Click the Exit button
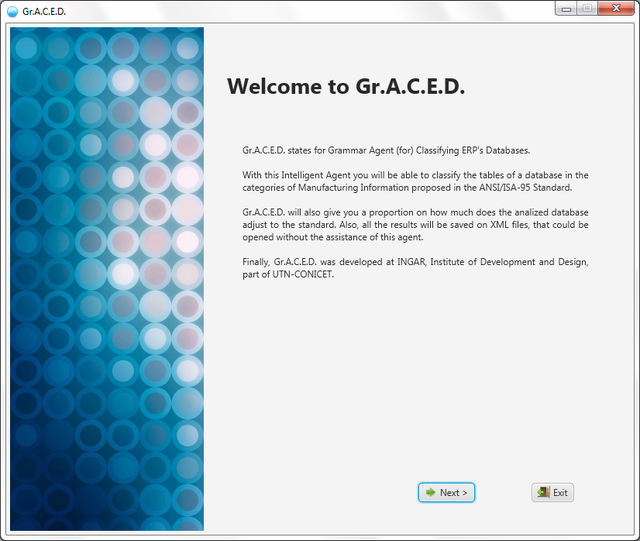This screenshot has height=541, width=640. 552,492
